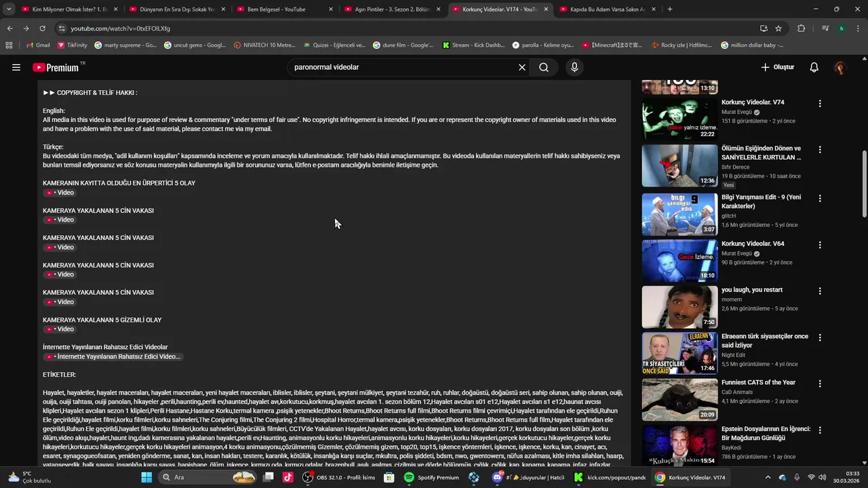Open the Oluştur create button

[777, 67]
